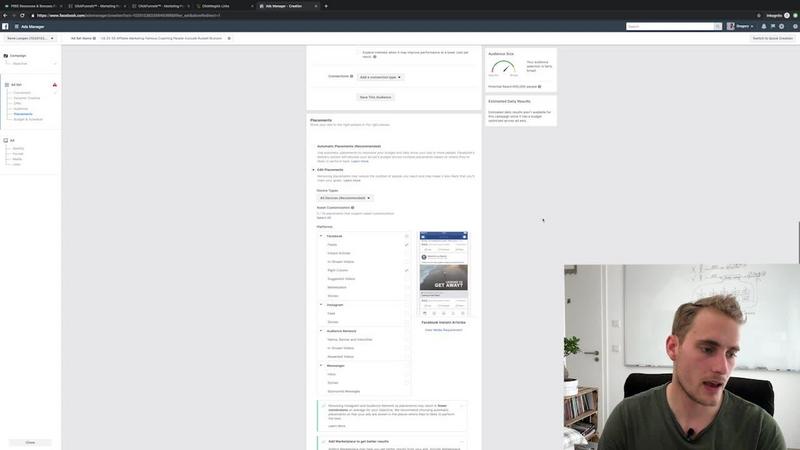Collapse the Instagram platform section
The width and height of the screenshot is (800, 450).
point(321,305)
